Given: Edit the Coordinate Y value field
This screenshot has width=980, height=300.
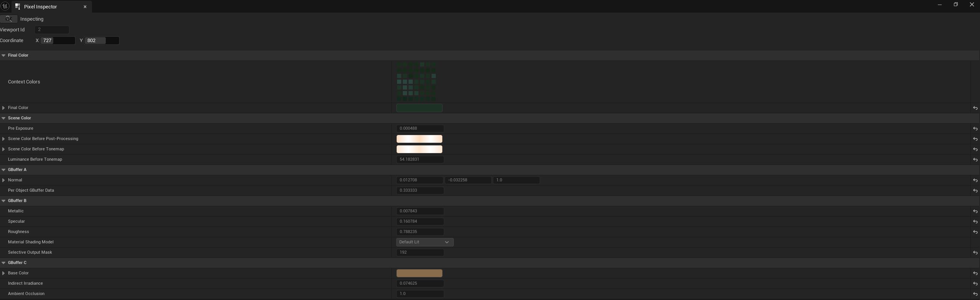Looking at the screenshot, I should click(x=102, y=40).
